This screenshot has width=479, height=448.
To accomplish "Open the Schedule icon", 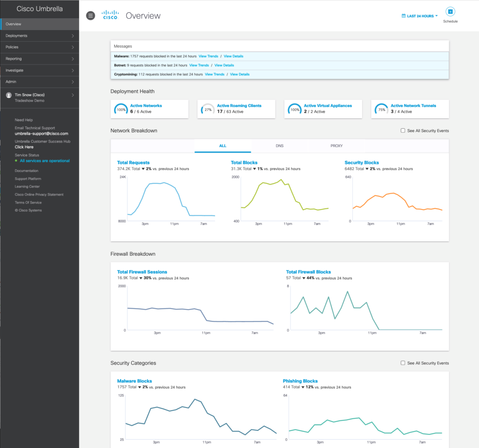I will coord(450,12).
